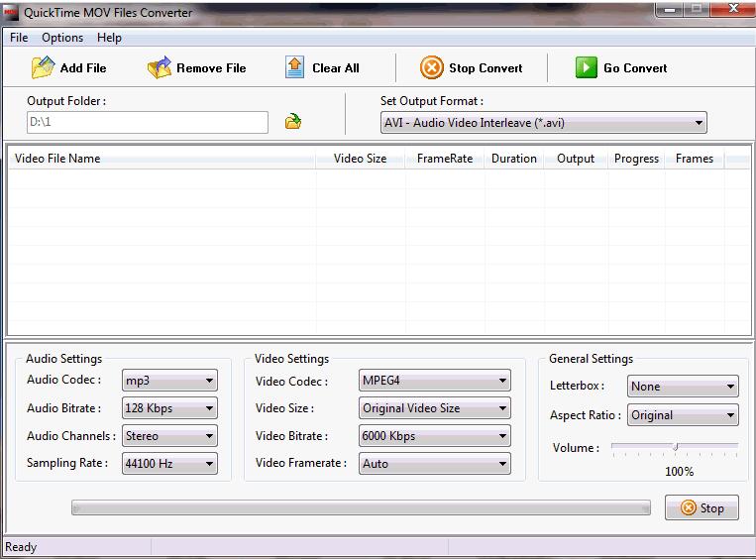
Task: Open the Audio Bitrate dropdown
Action: pyautogui.click(x=169, y=408)
